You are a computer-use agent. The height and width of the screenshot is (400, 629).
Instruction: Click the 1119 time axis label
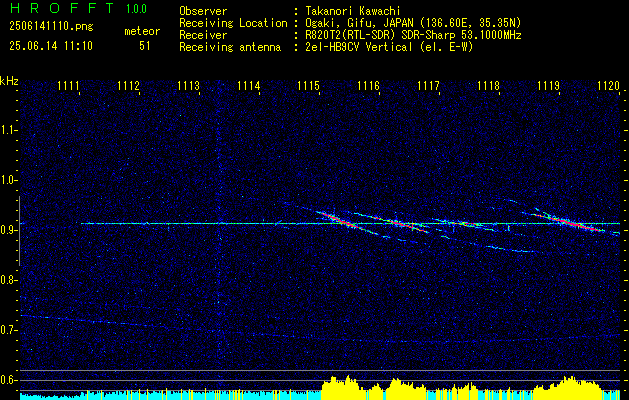coord(548,85)
